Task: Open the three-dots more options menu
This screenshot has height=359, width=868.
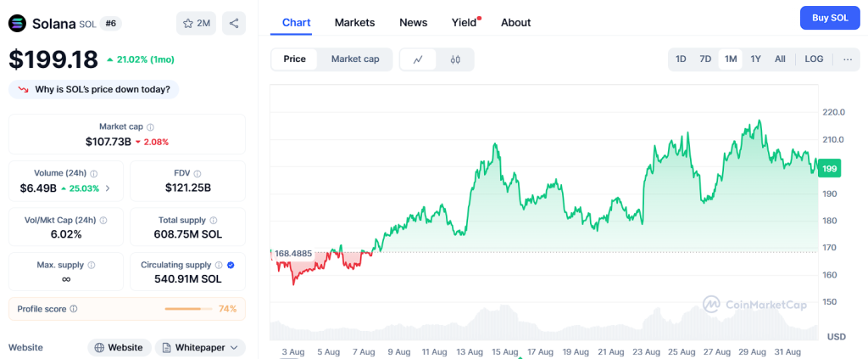Action: tap(848, 59)
